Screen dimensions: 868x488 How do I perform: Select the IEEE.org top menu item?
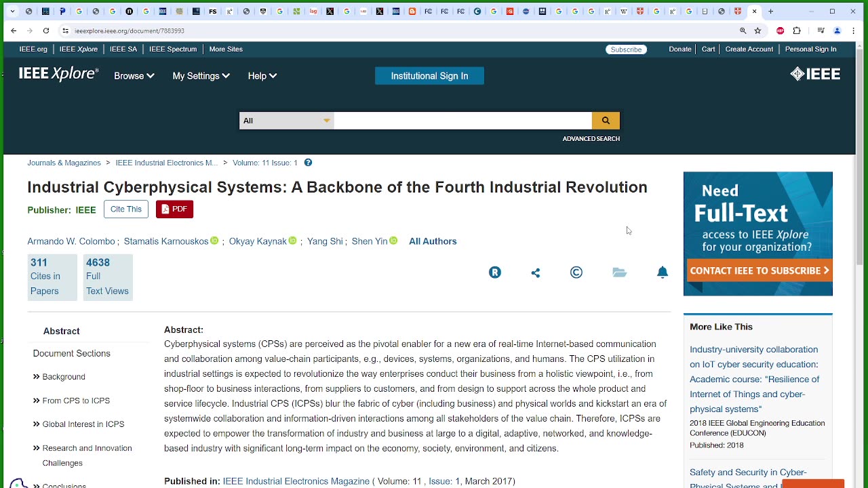33,49
